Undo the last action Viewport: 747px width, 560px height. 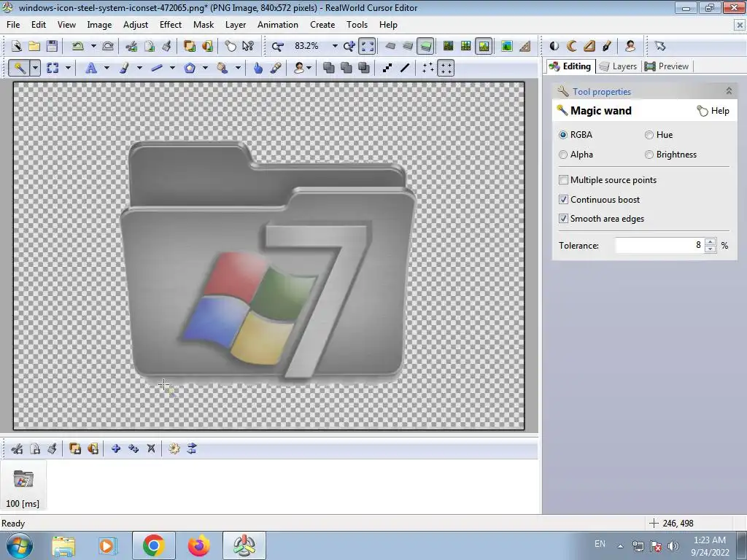pos(77,46)
